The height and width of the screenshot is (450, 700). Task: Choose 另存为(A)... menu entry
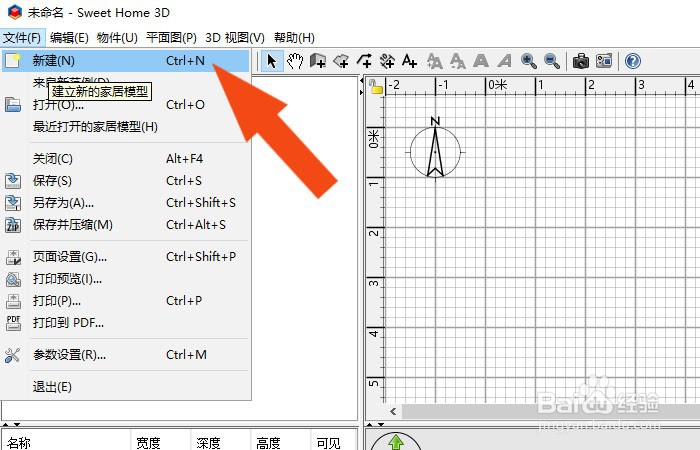click(125, 203)
